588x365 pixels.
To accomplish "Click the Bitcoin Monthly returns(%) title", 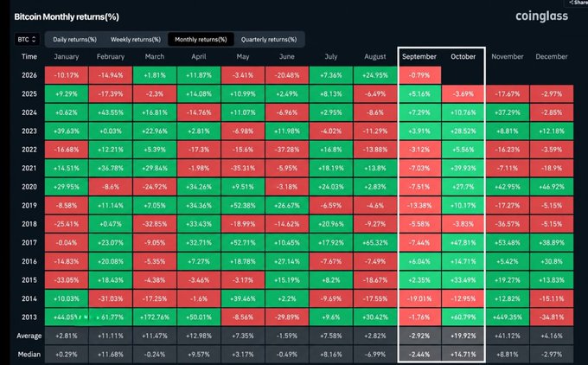I will point(67,17).
